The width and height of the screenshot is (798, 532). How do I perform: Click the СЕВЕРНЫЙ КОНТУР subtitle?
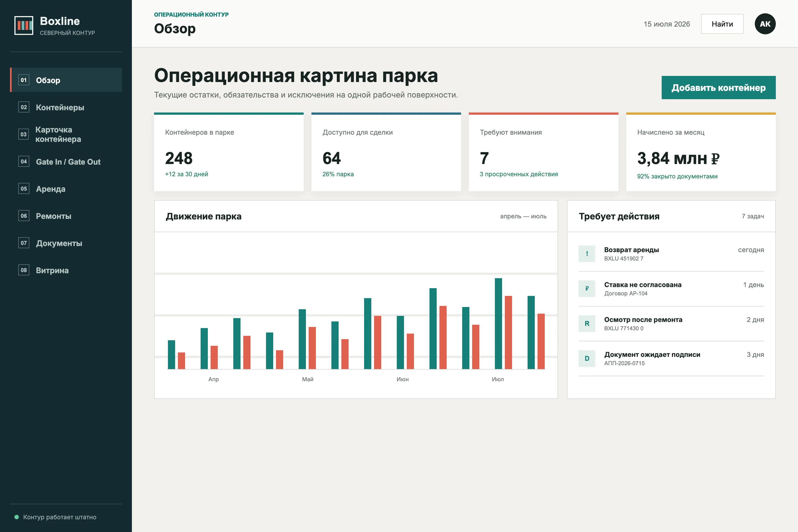[67, 33]
